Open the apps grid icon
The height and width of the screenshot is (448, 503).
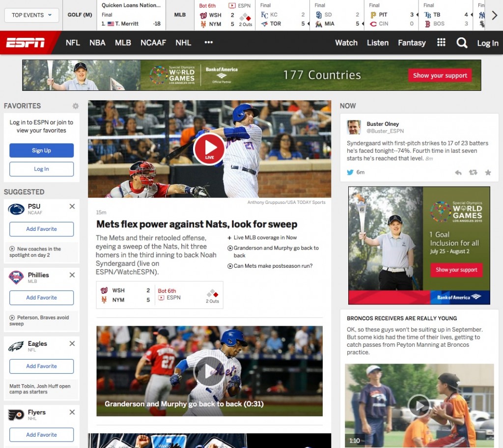point(441,42)
